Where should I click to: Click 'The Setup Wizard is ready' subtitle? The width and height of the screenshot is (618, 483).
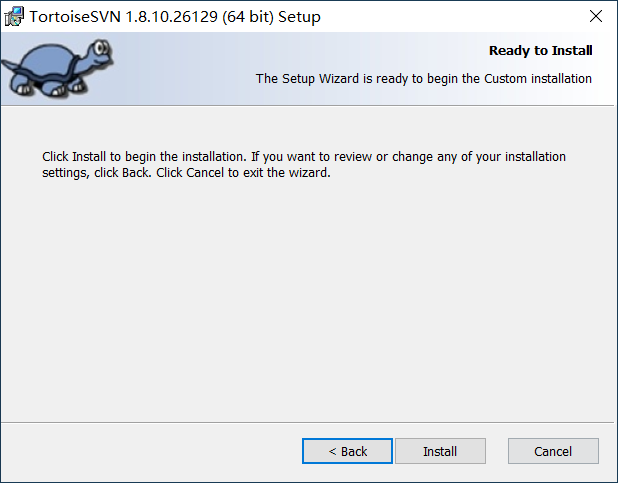pyautogui.click(x=424, y=78)
